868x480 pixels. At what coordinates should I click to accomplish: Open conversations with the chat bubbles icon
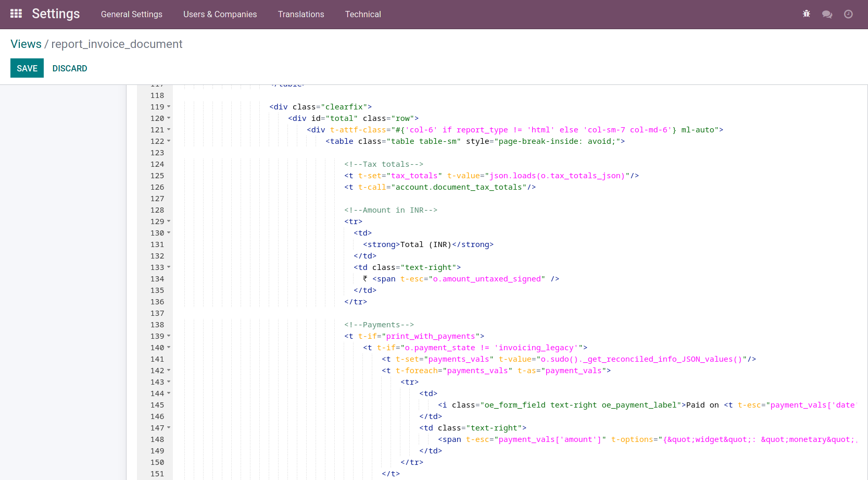pyautogui.click(x=827, y=14)
